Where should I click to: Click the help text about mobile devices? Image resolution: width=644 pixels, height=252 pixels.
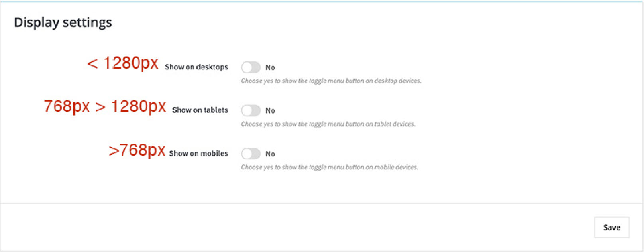[x=330, y=167]
